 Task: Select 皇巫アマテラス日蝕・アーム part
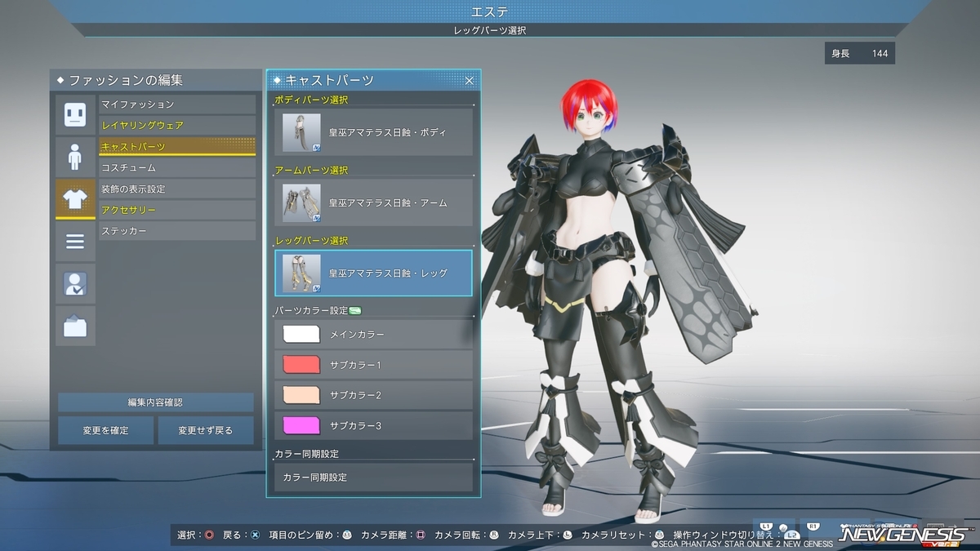(x=373, y=202)
